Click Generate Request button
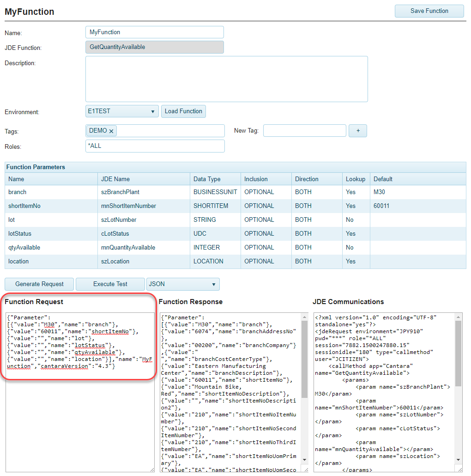This screenshot has width=471, height=476. point(39,284)
